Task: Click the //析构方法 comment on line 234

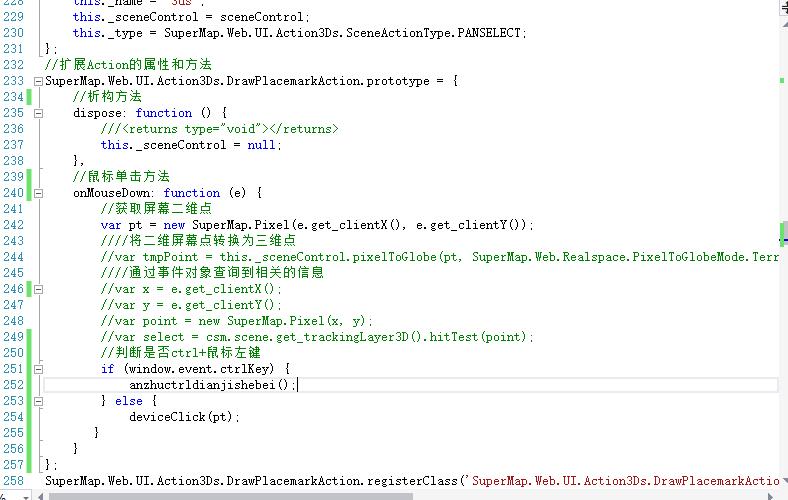Action: (x=107, y=96)
